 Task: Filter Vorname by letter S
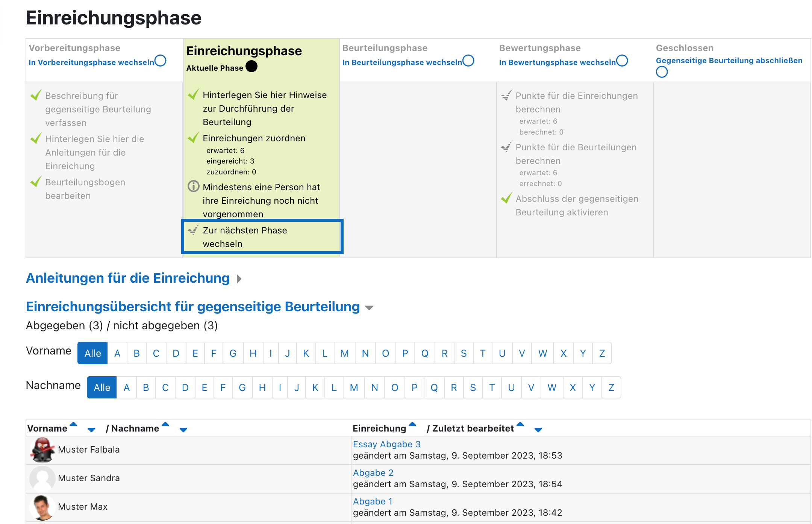pyautogui.click(x=464, y=353)
